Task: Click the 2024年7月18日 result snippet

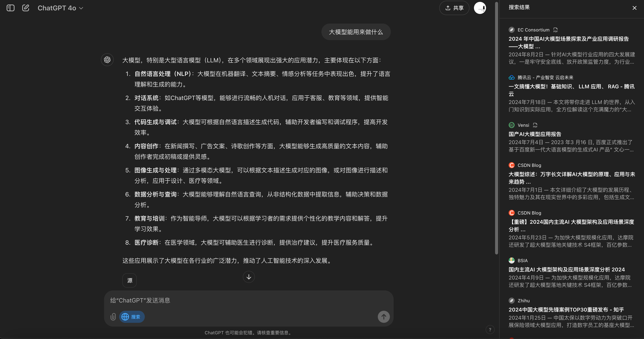Action: point(572,106)
